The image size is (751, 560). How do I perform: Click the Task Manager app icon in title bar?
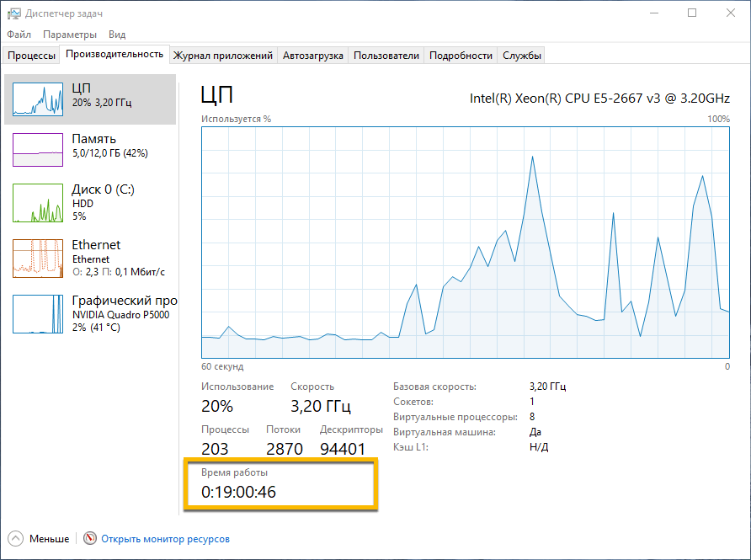tap(14, 13)
